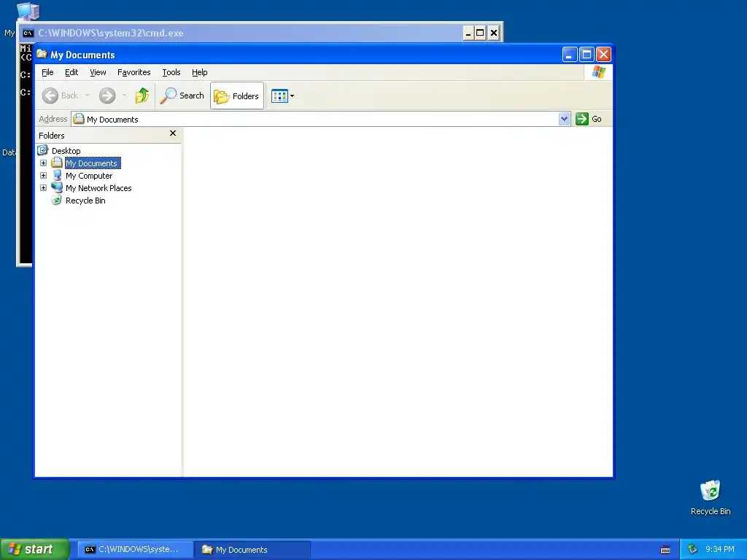This screenshot has width=747, height=560.
Task: Click the Recycle Bin icon in the tree
Action: coord(57,200)
